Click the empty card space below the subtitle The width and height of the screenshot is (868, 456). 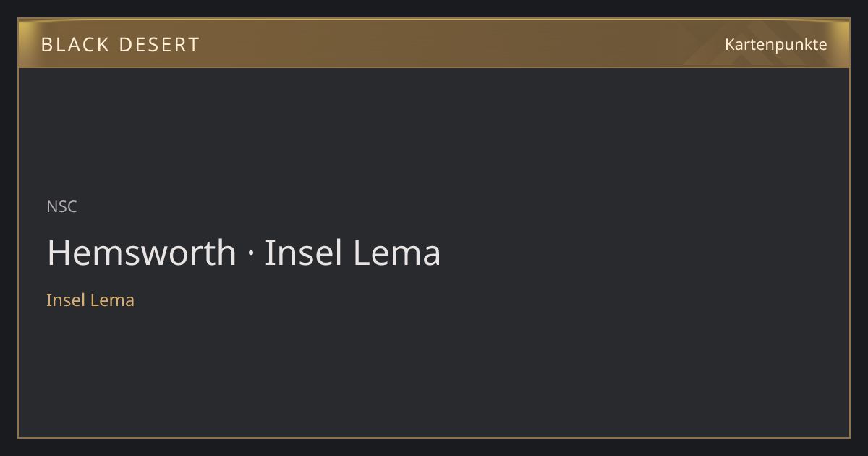[x=434, y=373]
